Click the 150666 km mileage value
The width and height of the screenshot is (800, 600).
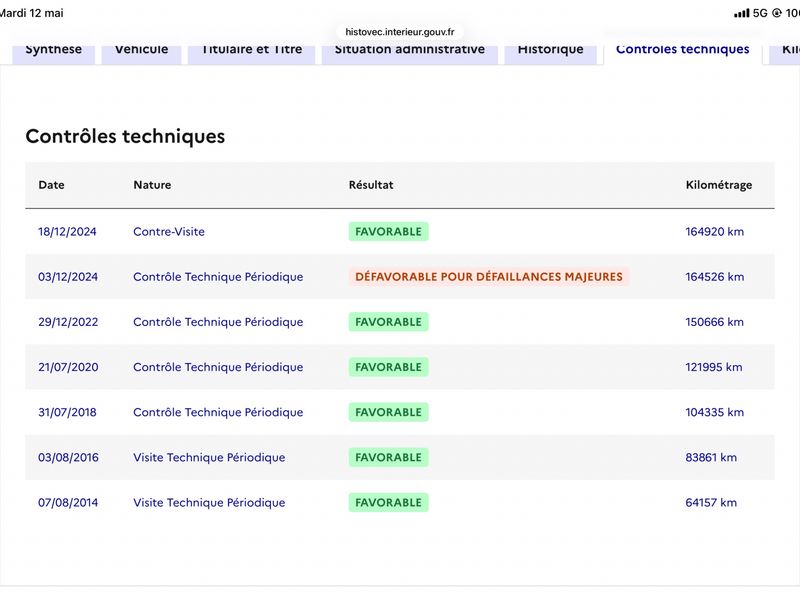(x=714, y=322)
